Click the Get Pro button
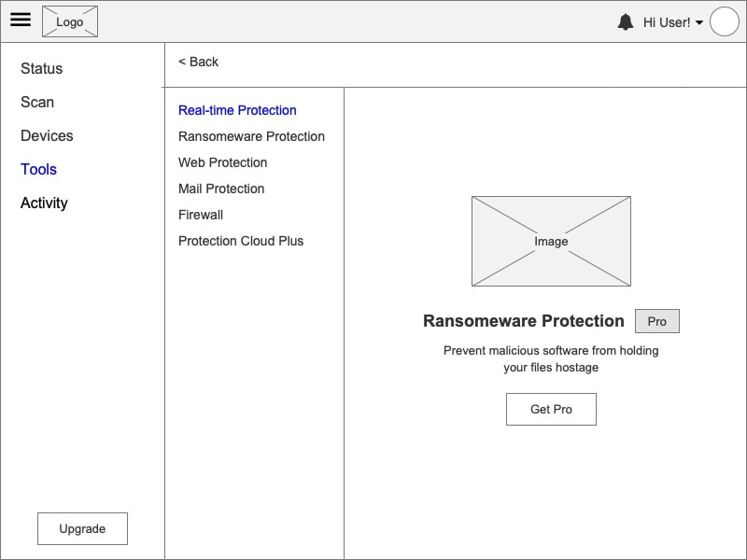Screen dimensions: 747x560 [551, 409]
